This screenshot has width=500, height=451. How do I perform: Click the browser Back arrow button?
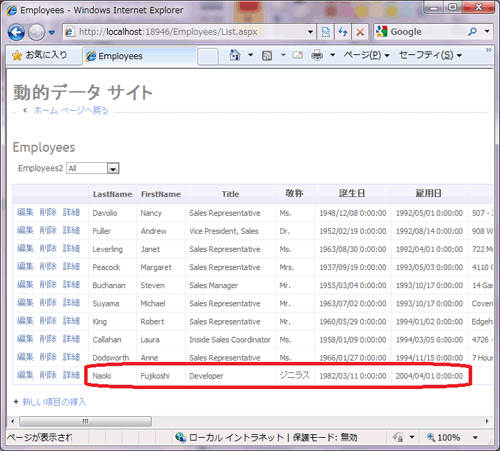click(16, 32)
